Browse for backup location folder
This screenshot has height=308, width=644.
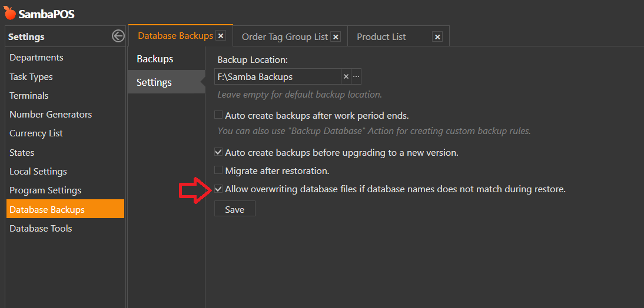pos(356,76)
